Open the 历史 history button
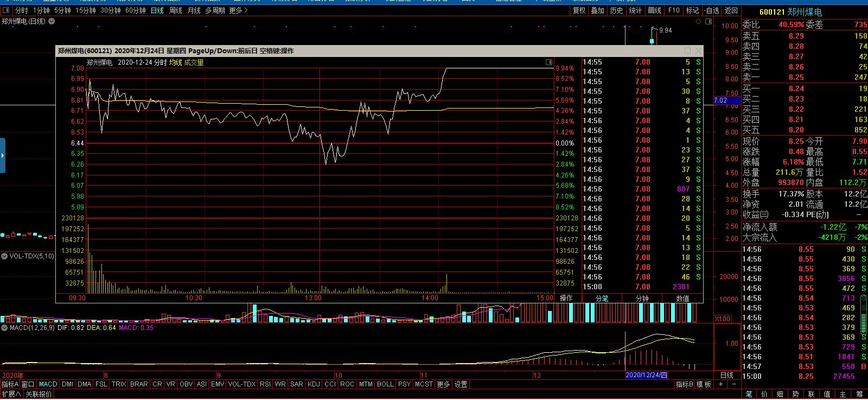 tap(616, 10)
